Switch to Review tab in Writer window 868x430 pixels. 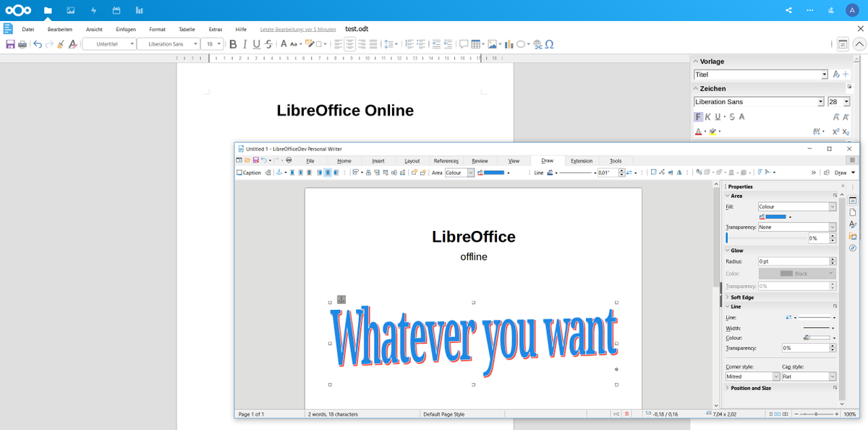pyautogui.click(x=480, y=161)
